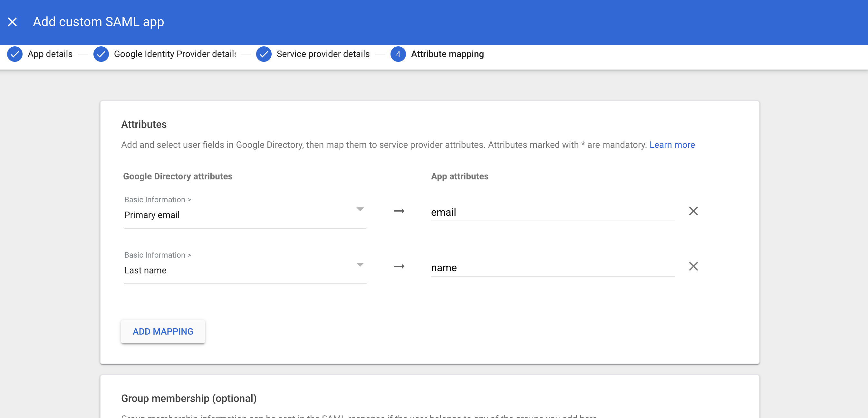The height and width of the screenshot is (418, 868).
Task: Go to the App details step
Action: point(50,54)
